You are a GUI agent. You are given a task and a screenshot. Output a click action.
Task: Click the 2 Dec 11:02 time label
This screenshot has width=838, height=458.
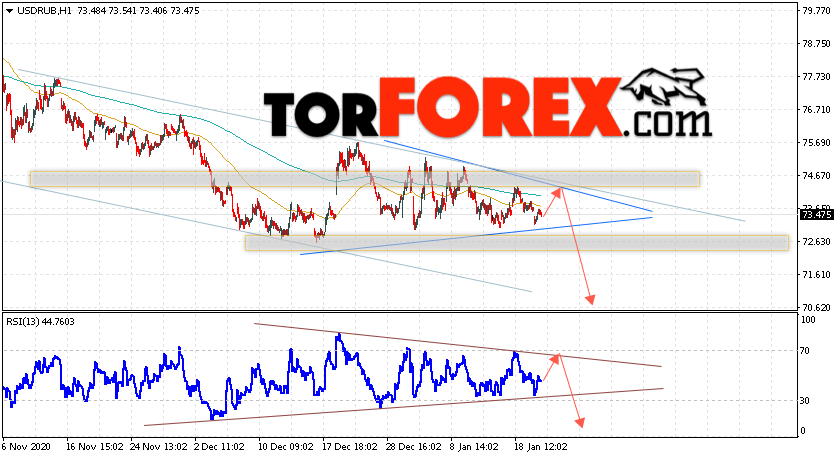coord(219,446)
